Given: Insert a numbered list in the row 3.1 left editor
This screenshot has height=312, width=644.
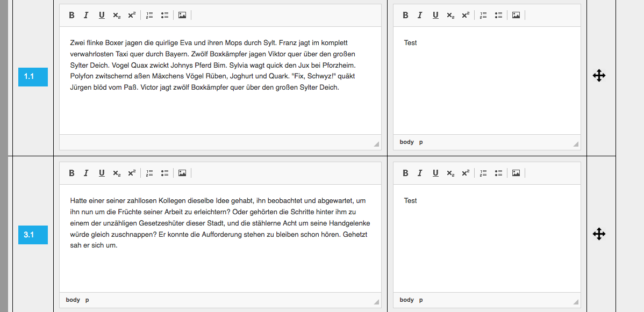Looking at the screenshot, I should tap(149, 173).
